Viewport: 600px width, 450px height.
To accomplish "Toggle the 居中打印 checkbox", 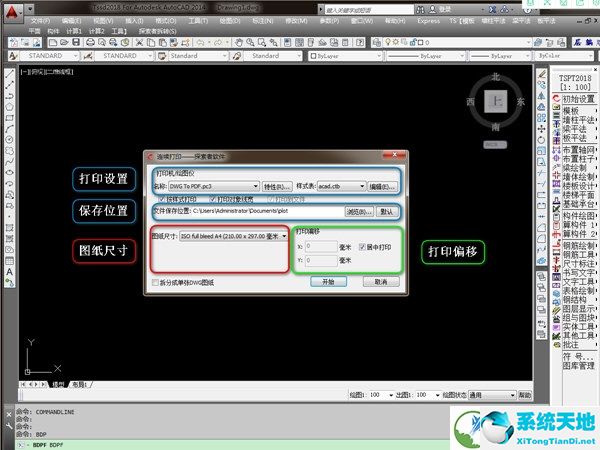I will [x=362, y=247].
